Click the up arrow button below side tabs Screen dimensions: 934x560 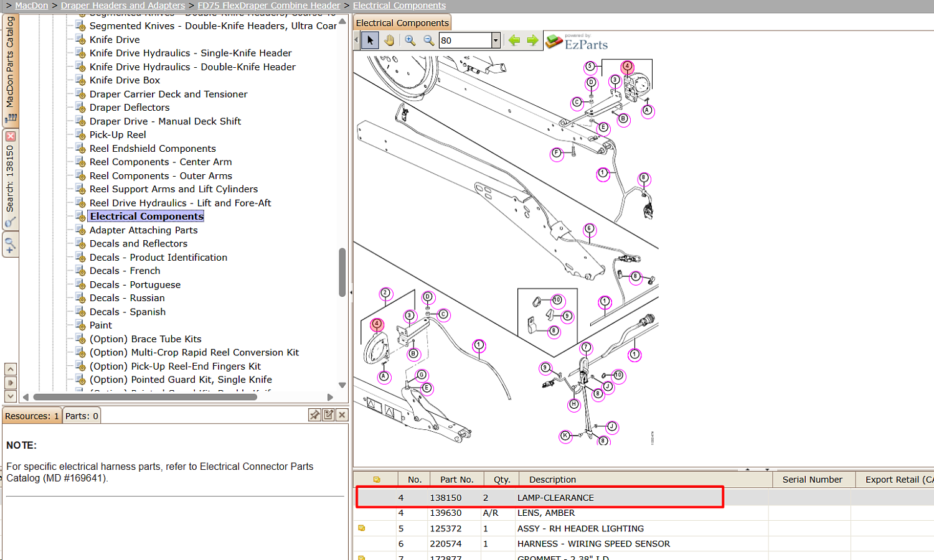(x=11, y=369)
